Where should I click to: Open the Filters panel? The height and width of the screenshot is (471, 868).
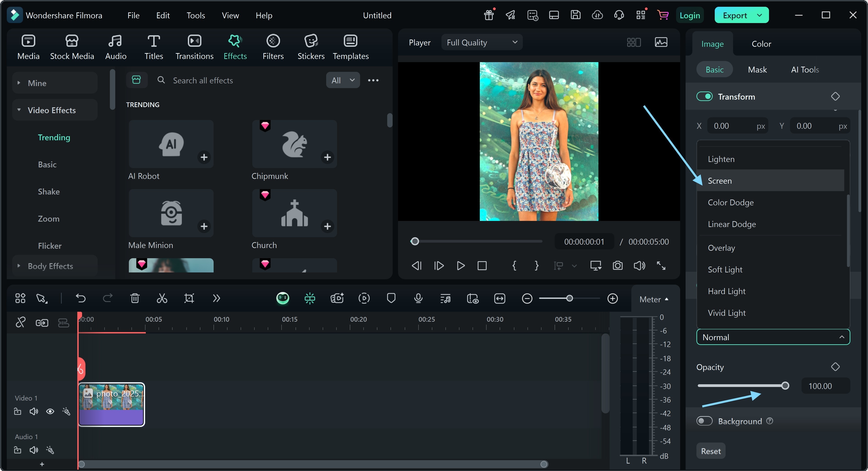(x=273, y=47)
